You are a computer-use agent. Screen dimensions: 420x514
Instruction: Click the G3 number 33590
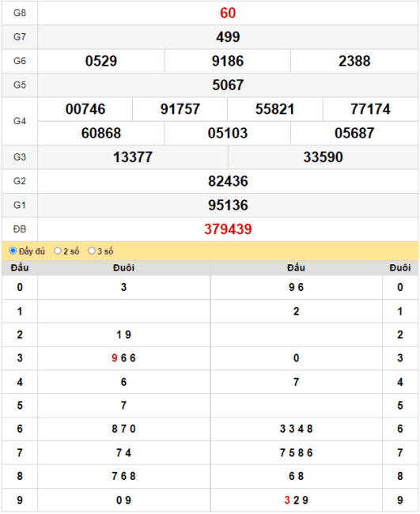323,157
